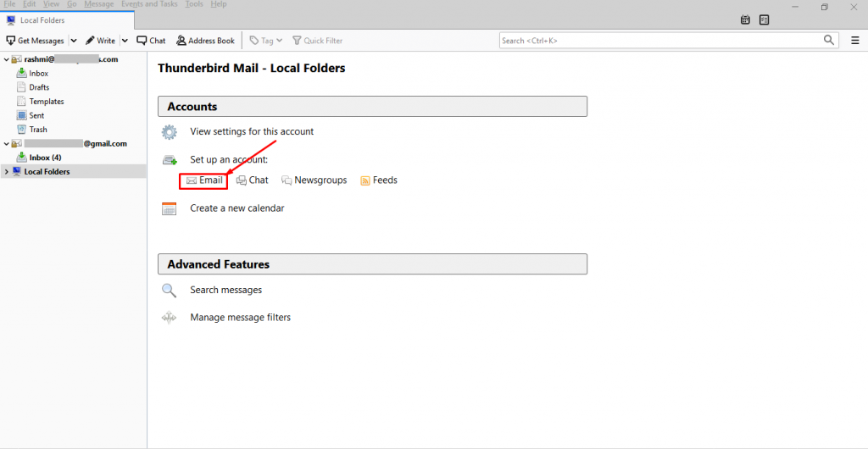This screenshot has width=868, height=449.
Task: Click the Newsgroups setup link
Action: (314, 180)
